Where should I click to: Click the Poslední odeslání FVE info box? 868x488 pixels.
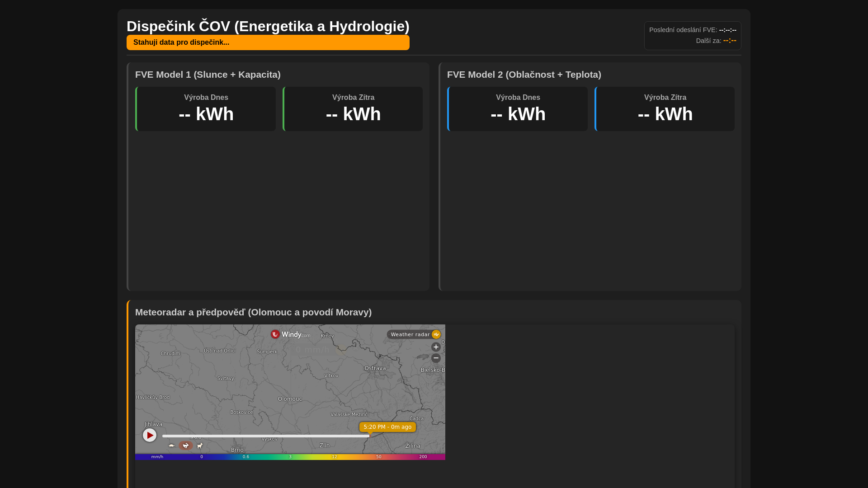tap(693, 36)
